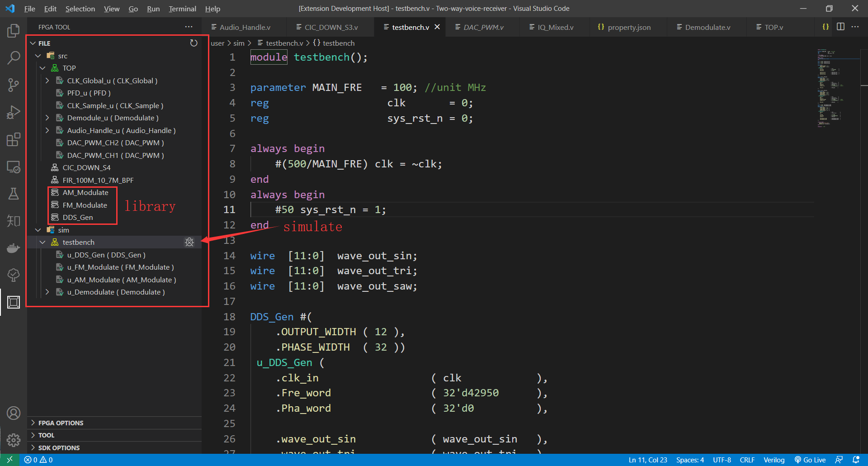Expand Audio_Handle_u node
Screen dimensions: 868x466
point(47,130)
